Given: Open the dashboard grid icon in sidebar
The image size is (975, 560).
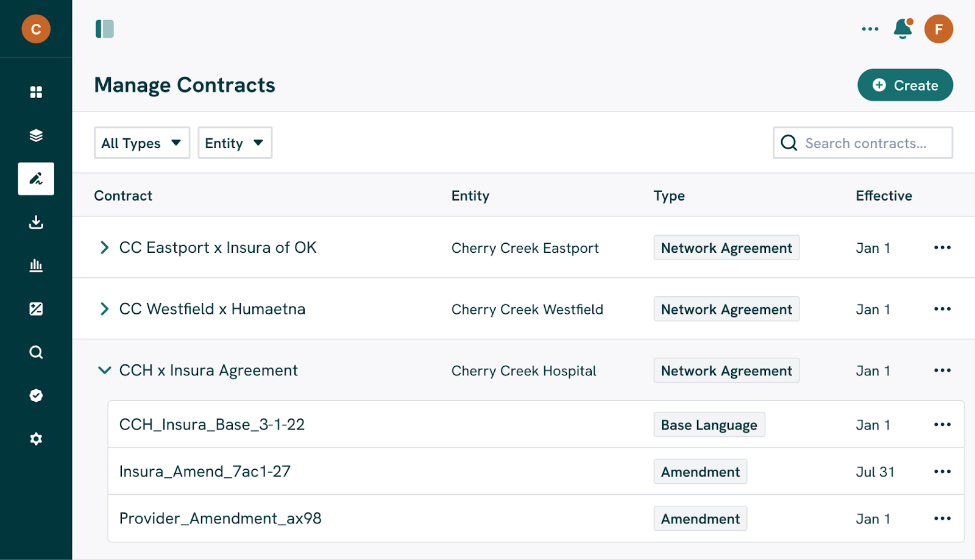Looking at the screenshot, I should click(x=36, y=92).
